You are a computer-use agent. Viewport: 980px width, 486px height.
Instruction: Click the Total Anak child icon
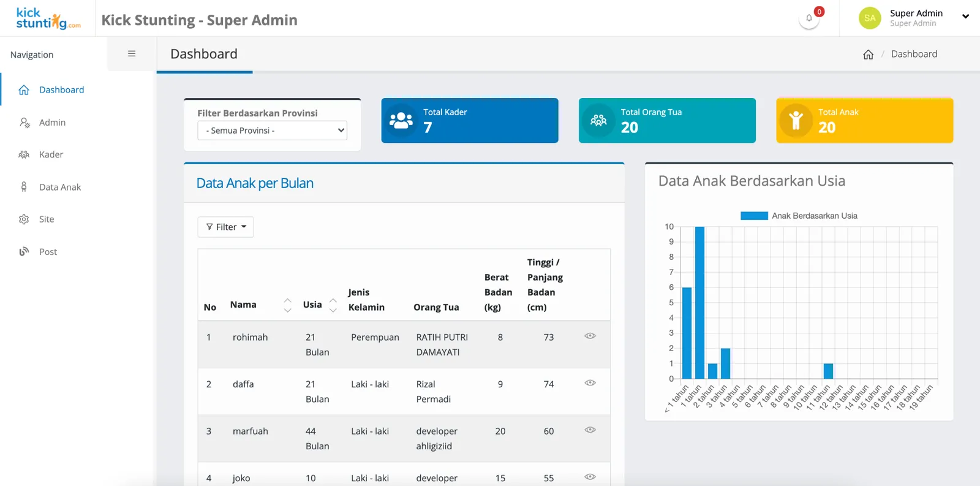[x=796, y=120]
